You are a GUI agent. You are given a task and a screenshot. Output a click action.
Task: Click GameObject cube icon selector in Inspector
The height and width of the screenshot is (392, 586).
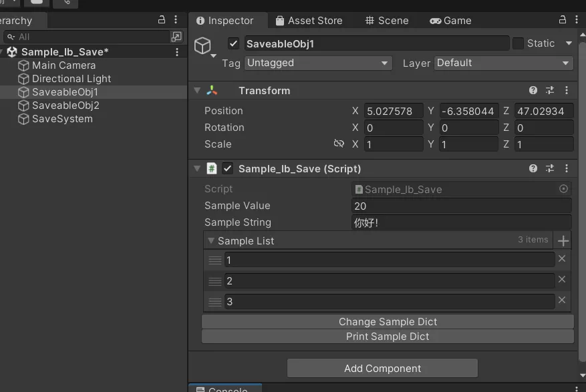point(204,47)
